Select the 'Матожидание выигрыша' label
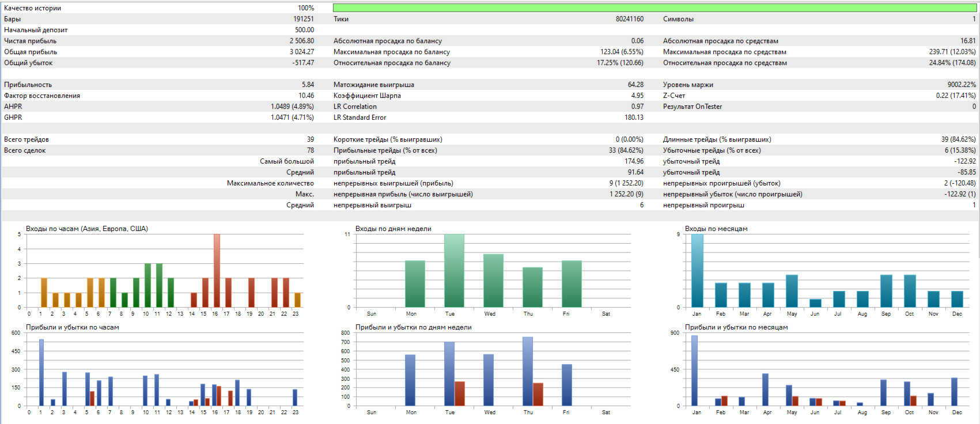Image resolution: width=980 pixels, height=424 pixels. pyautogui.click(x=374, y=85)
